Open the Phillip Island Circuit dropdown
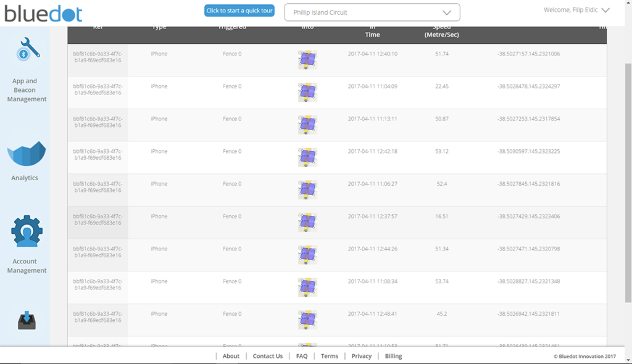This screenshot has width=632, height=364. (x=372, y=12)
